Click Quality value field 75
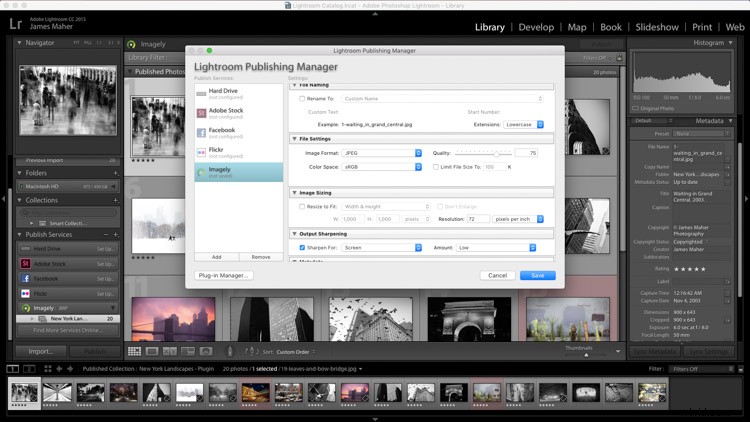This screenshot has height=422, width=750. point(527,153)
